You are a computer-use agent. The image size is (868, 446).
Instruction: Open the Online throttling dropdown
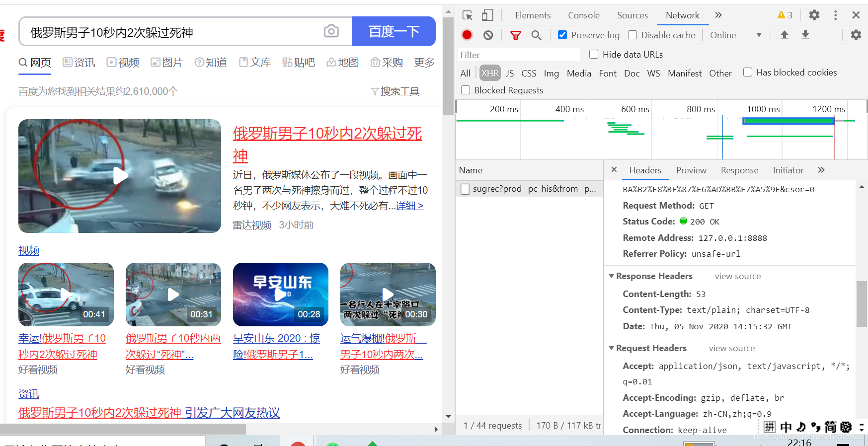pos(736,35)
